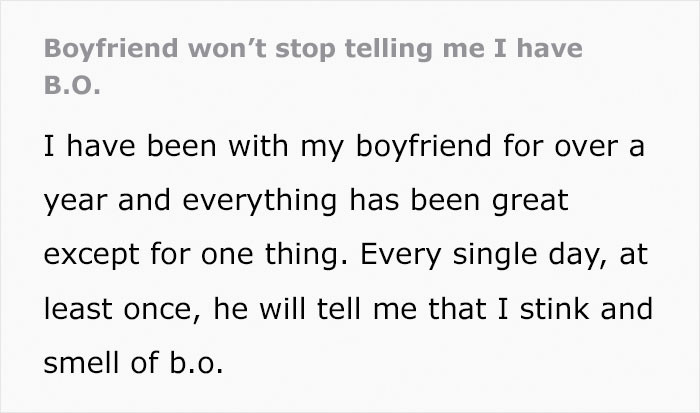The height and width of the screenshot is (413, 700).
Task: Click the word 'have' ending the title's first line
Action: click(x=550, y=48)
